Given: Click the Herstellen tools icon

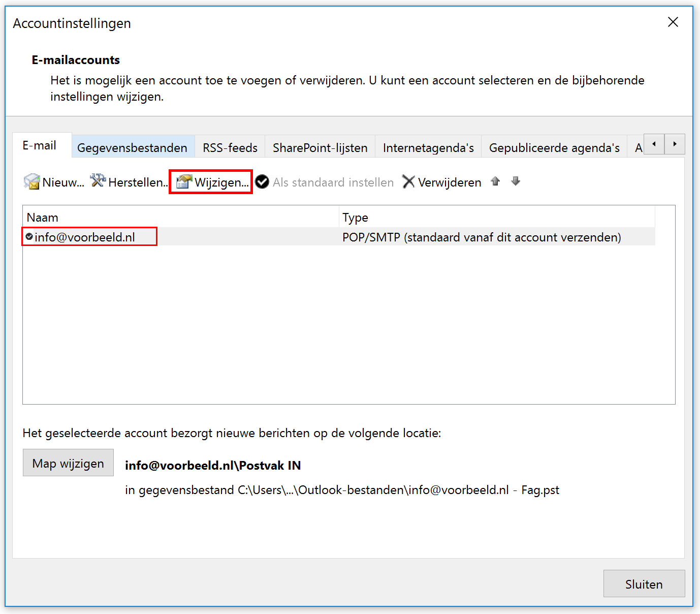Looking at the screenshot, I should [98, 180].
